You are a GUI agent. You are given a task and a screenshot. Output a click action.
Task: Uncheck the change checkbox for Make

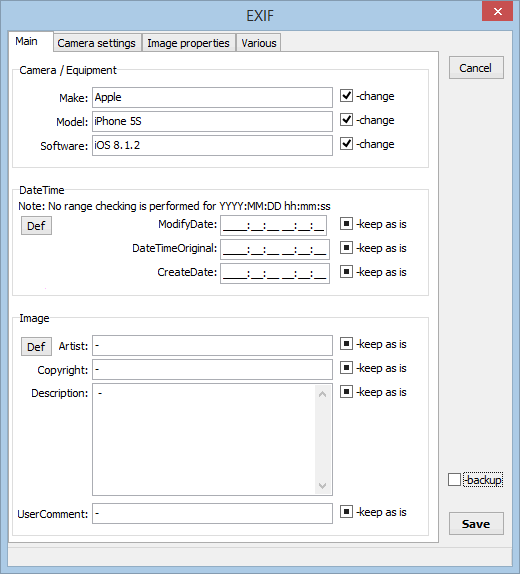(346, 96)
